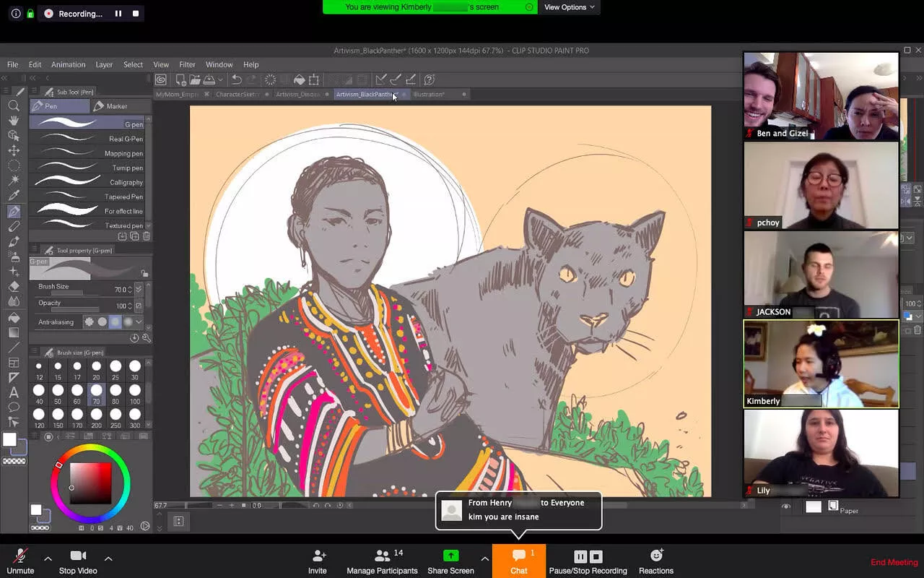The width and height of the screenshot is (924, 578).
Task: Click the Undo arrow in toolbar
Action: tap(236, 79)
